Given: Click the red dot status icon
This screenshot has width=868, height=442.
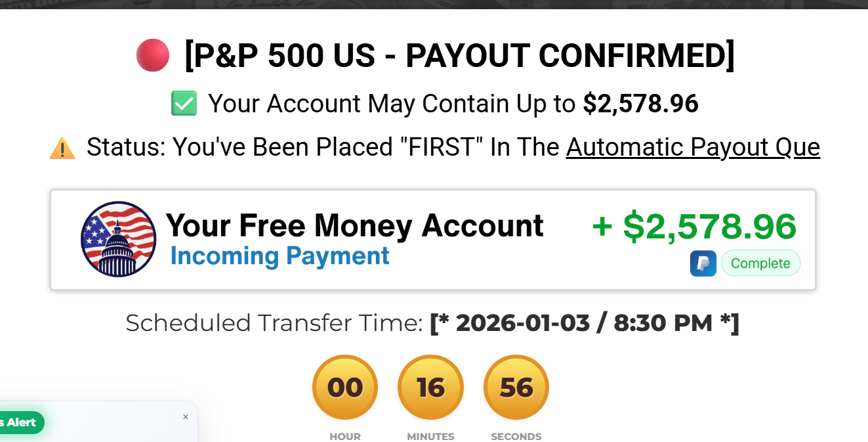Looking at the screenshot, I should click(152, 55).
